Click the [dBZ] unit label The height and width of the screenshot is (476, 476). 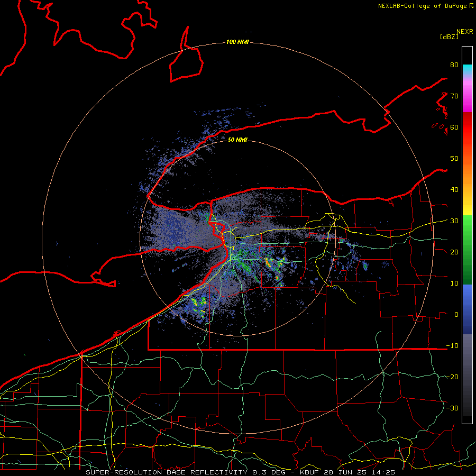449,37
